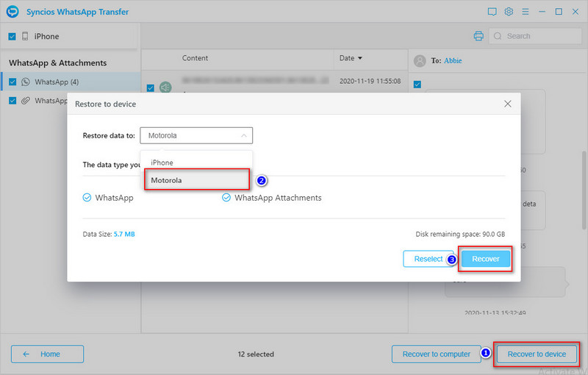
Task: Click the Recover button
Action: click(x=486, y=259)
